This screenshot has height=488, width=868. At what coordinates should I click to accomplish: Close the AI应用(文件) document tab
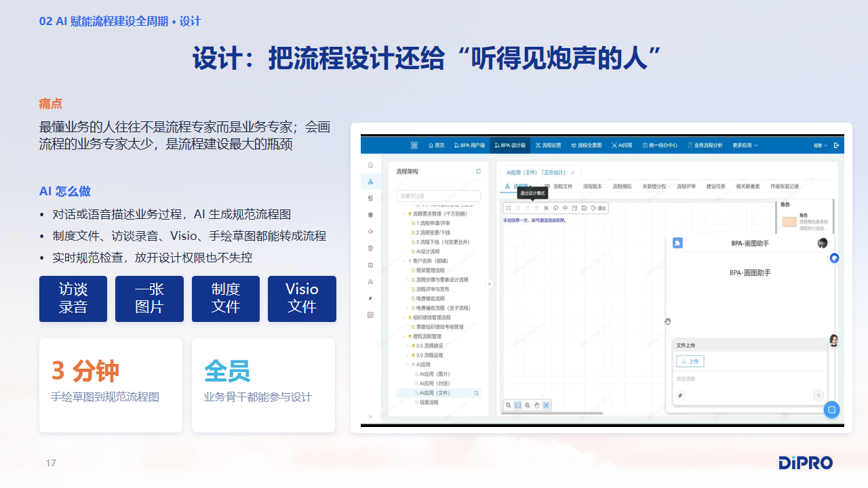[x=572, y=173]
